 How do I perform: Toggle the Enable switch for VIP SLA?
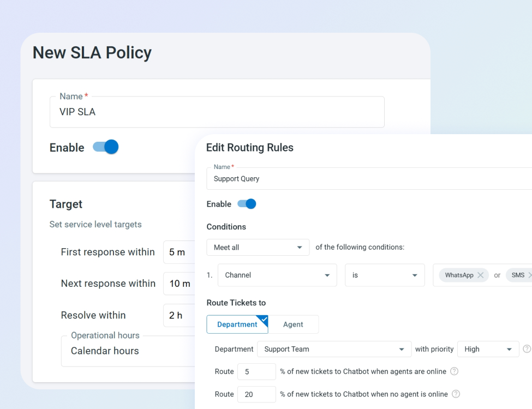106,147
